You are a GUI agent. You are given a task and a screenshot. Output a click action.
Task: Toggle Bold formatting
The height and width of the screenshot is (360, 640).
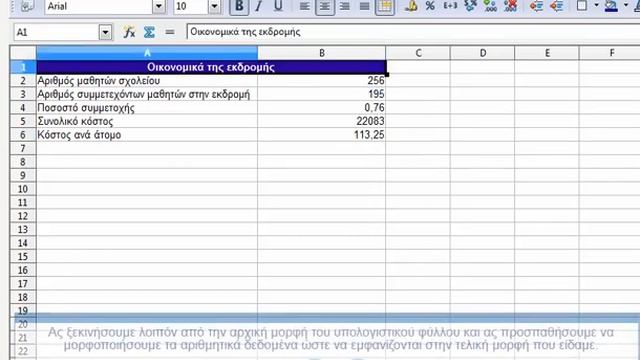tap(239, 6)
